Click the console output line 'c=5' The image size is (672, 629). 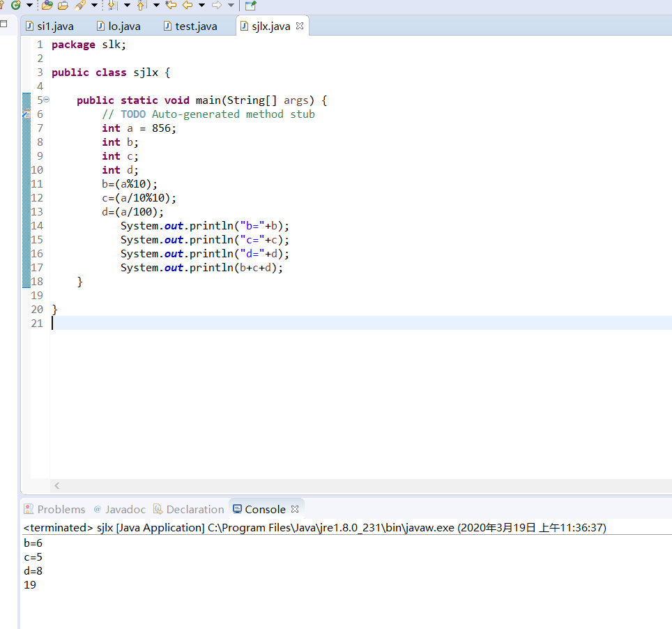(x=33, y=557)
